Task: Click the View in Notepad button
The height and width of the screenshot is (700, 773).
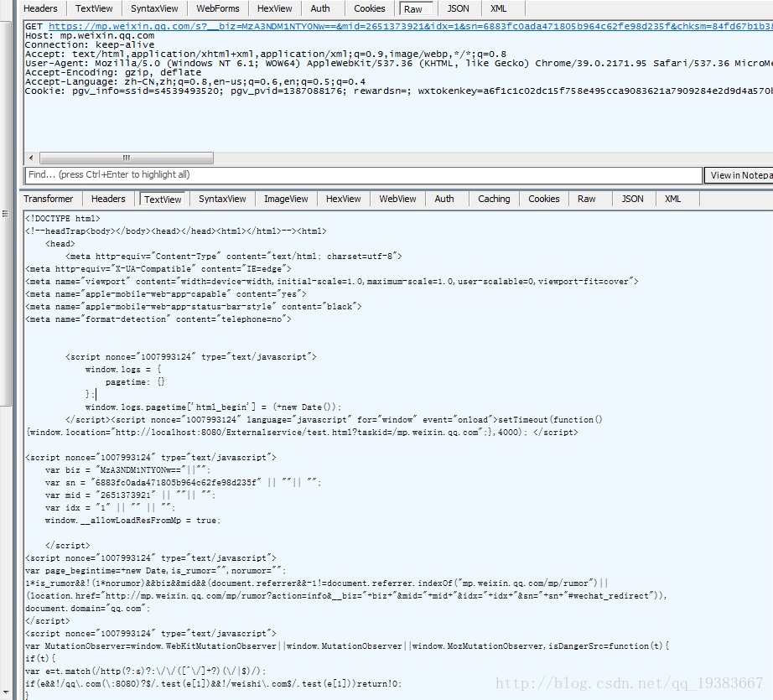Action: coord(739,175)
